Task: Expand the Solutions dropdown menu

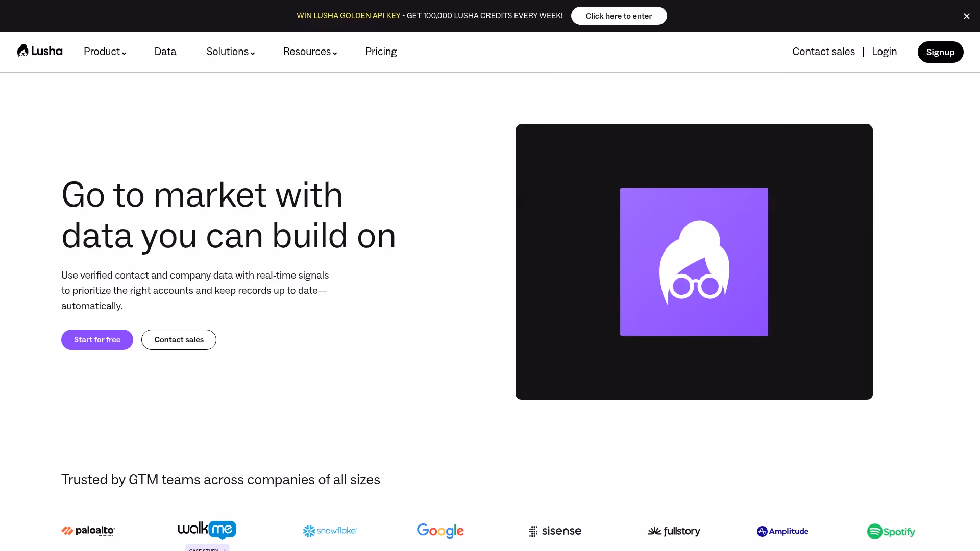Action: [230, 52]
